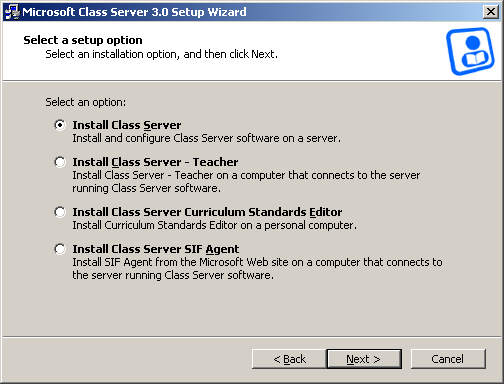Image resolution: width=504 pixels, height=384 pixels.
Task: Click the blue Class Server logo
Action: (470, 51)
